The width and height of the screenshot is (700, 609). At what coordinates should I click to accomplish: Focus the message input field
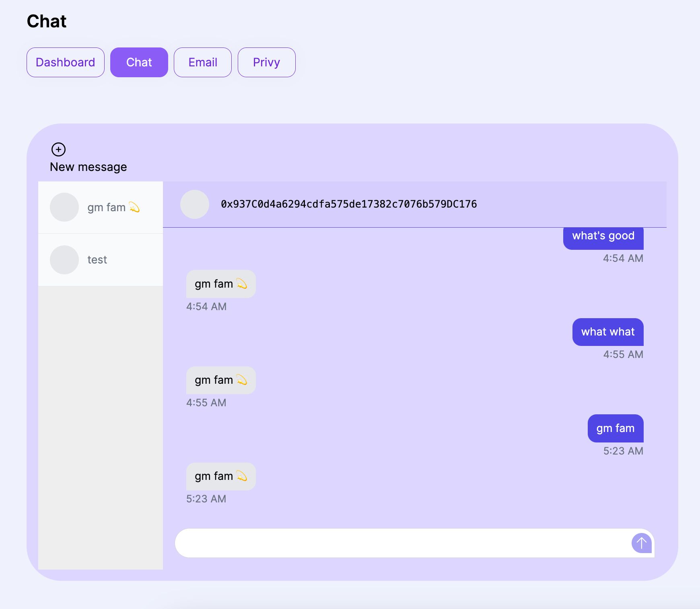point(415,543)
